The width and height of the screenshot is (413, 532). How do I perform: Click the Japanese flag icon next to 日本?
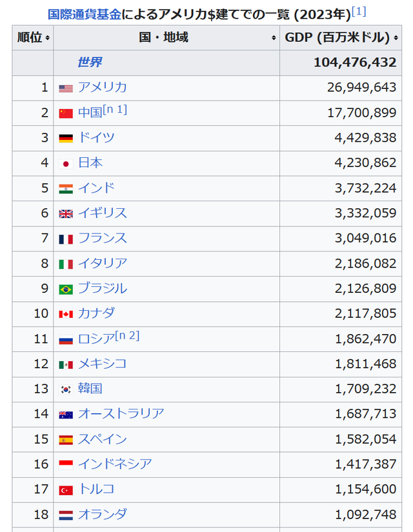(65, 163)
